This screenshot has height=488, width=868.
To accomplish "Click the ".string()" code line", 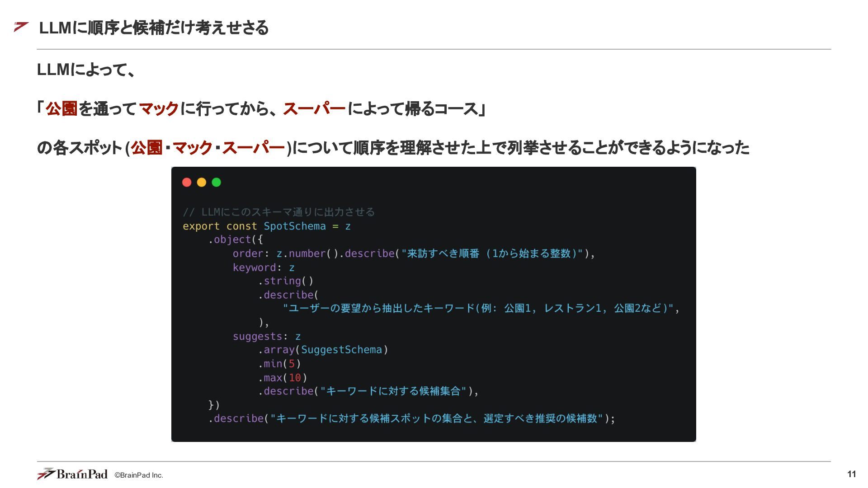I will 286,281.
